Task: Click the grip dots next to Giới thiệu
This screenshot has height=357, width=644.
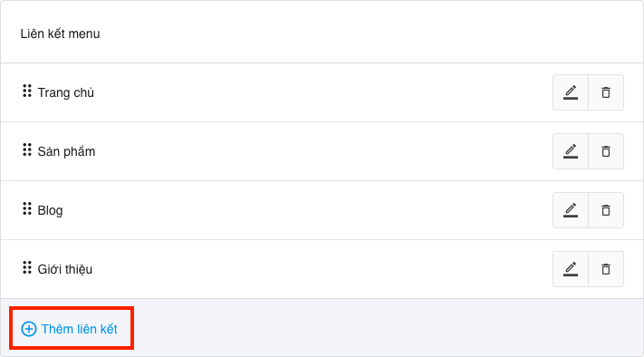Action: 27,267
